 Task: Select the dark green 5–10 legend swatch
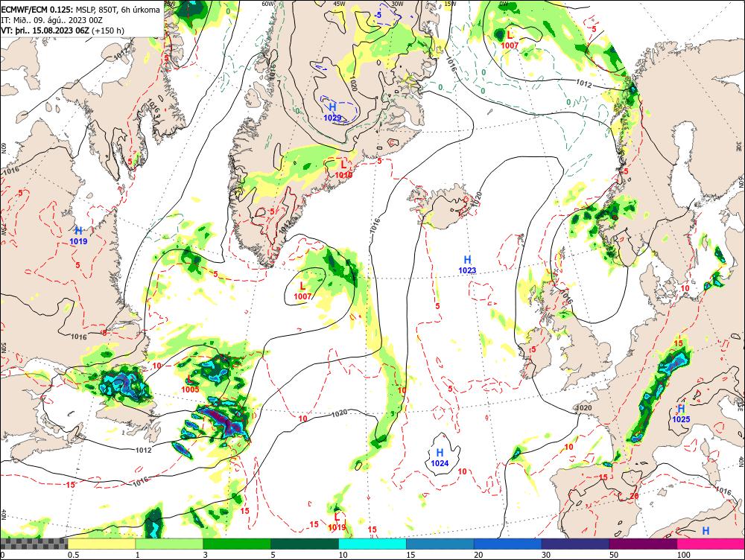pyautogui.click(x=305, y=544)
